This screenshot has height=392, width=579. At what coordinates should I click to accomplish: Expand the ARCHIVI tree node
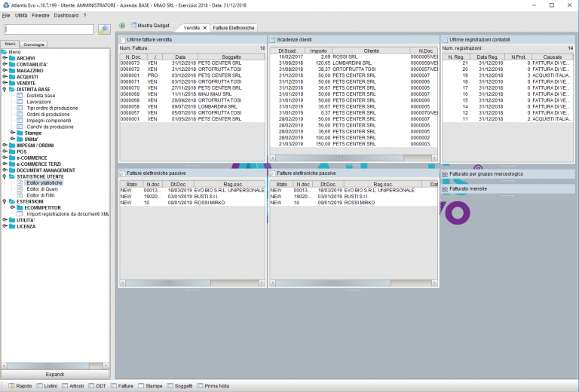pos(5,58)
